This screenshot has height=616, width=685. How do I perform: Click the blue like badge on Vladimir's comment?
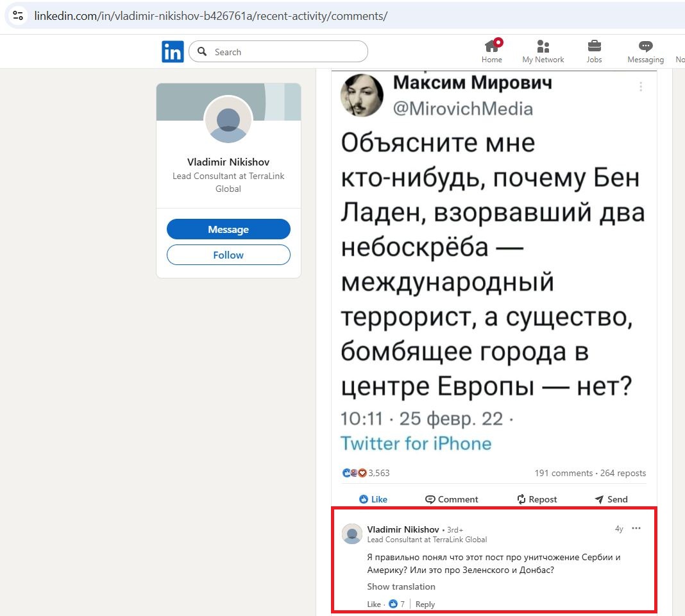tap(393, 604)
